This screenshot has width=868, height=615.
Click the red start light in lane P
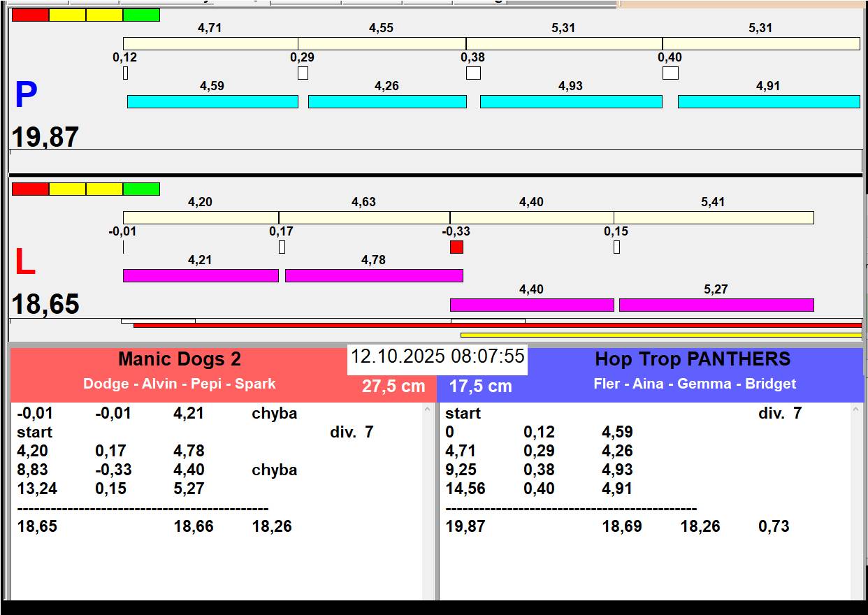(31, 15)
